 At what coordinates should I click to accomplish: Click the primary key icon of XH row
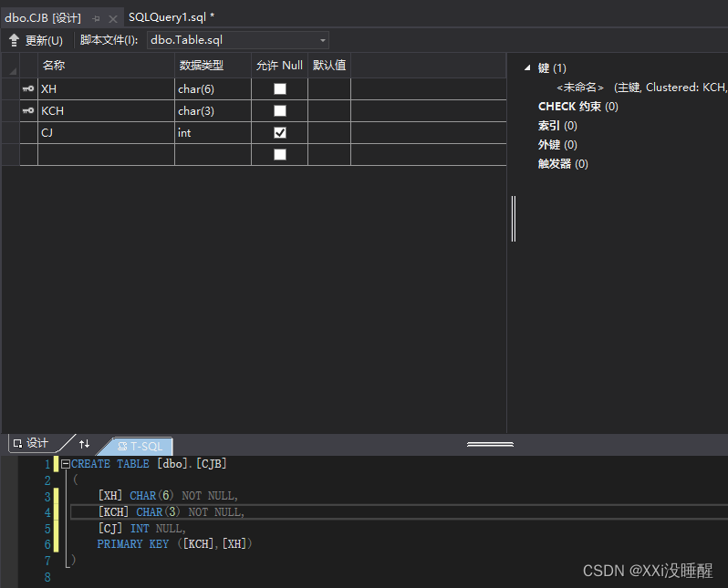coord(28,88)
